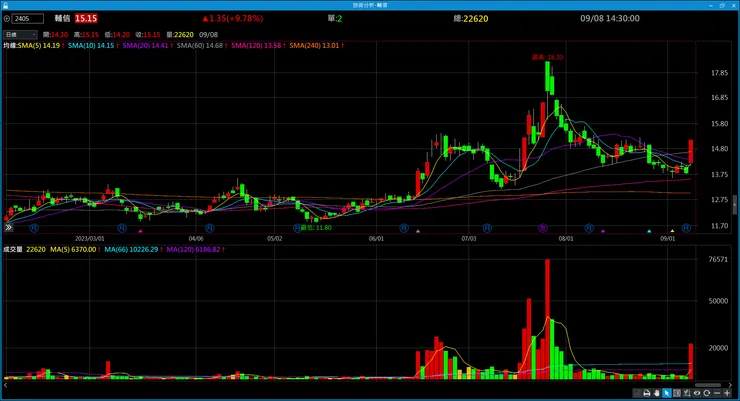Click the purple circled marker left of 08/01
Screen dimensions: 740x401
point(543,228)
